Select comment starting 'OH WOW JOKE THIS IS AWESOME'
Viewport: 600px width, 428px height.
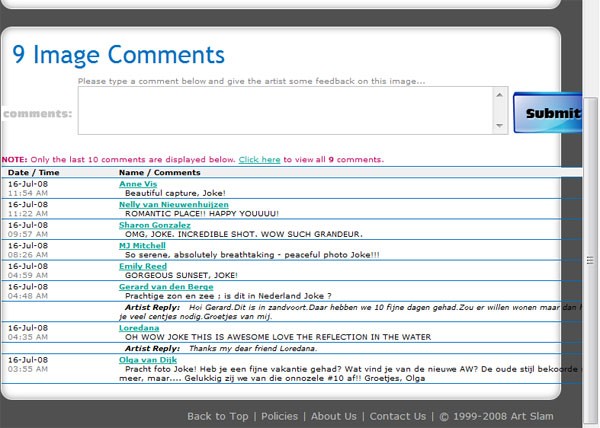[x=278, y=337]
